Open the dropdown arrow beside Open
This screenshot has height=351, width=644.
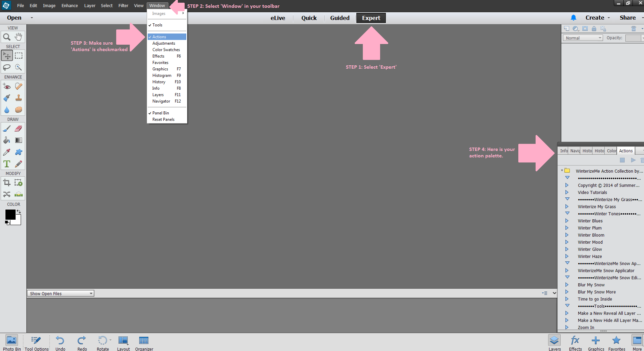32,18
